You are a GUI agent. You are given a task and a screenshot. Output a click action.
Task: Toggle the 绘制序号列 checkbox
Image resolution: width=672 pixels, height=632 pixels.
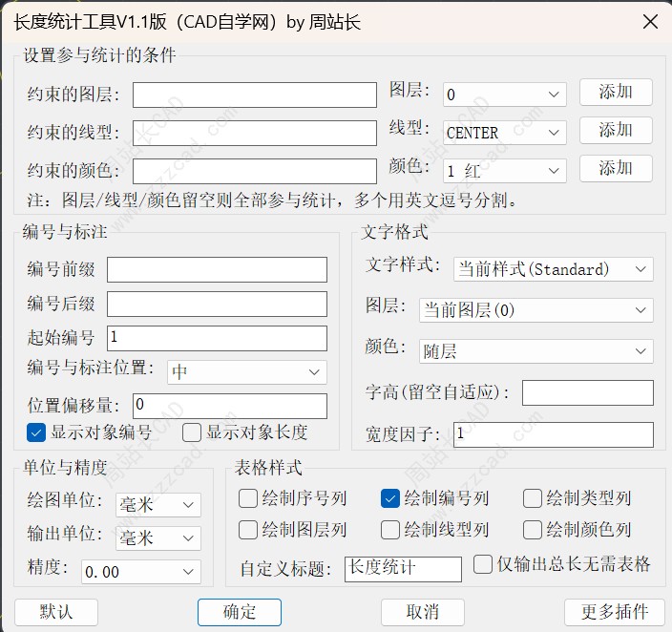click(x=248, y=498)
